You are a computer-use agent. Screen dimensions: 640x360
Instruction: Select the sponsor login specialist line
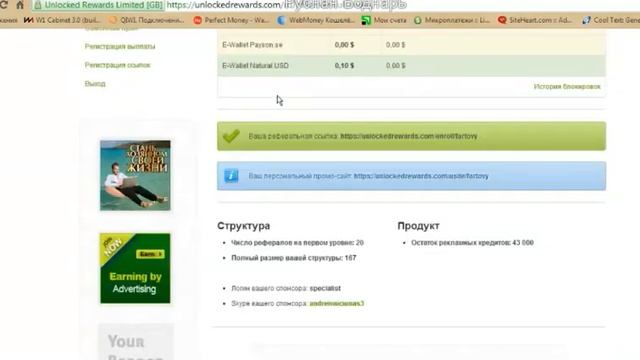pyautogui.click(x=286, y=288)
